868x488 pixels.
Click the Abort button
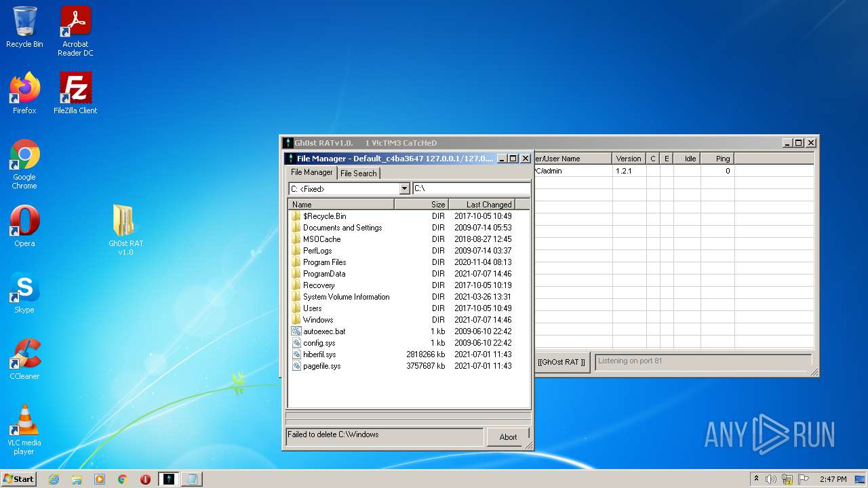click(508, 437)
